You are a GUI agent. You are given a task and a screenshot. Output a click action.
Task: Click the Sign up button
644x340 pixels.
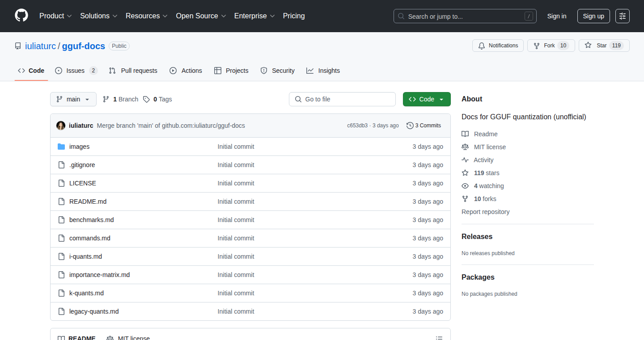pyautogui.click(x=593, y=16)
